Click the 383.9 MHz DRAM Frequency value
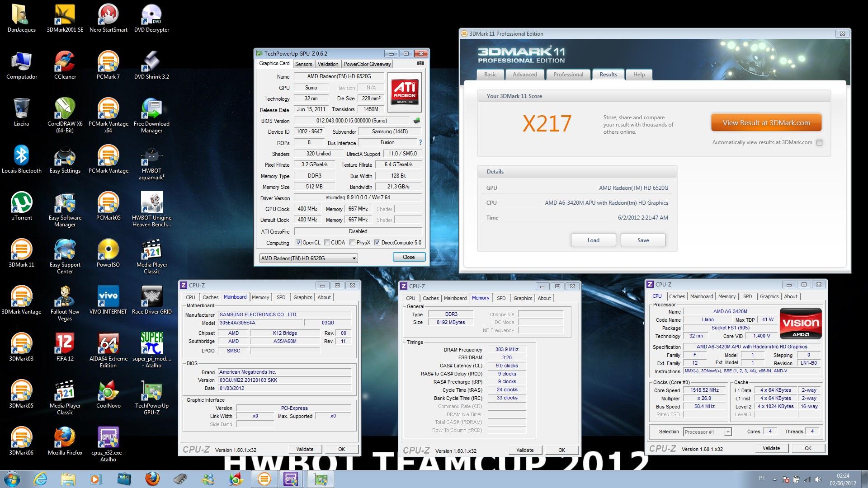This screenshot has width=868, height=488. [x=507, y=349]
